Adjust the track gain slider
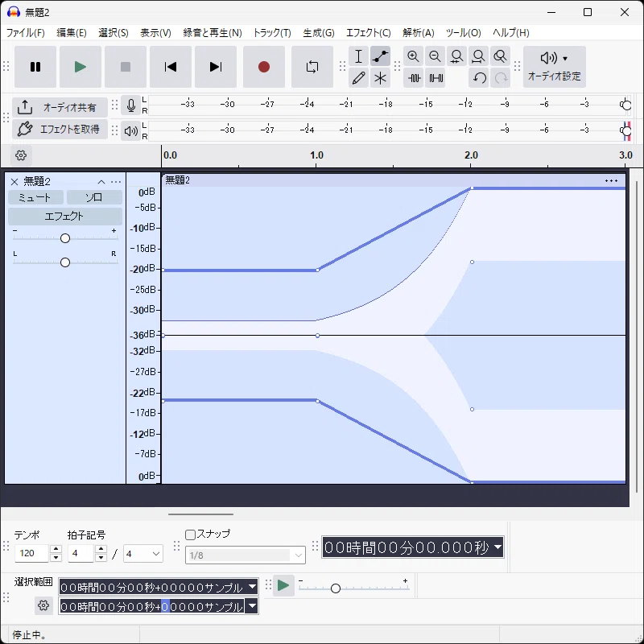The image size is (644, 644). [x=65, y=238]
